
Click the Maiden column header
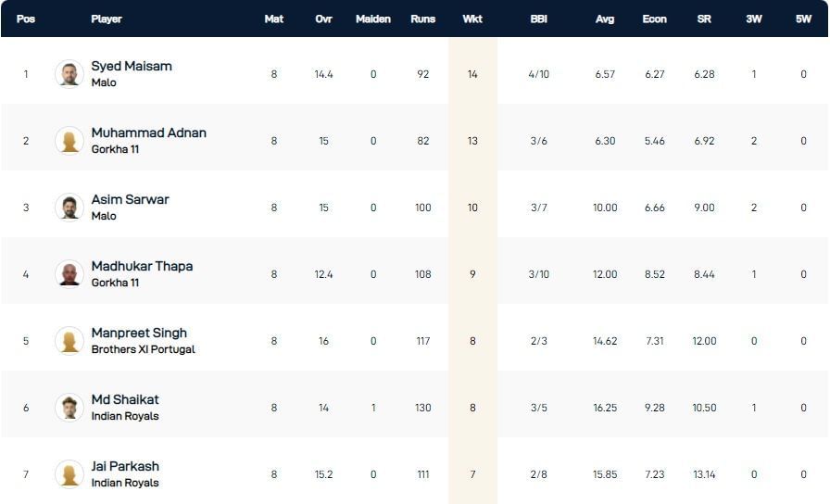click(373, 19)
